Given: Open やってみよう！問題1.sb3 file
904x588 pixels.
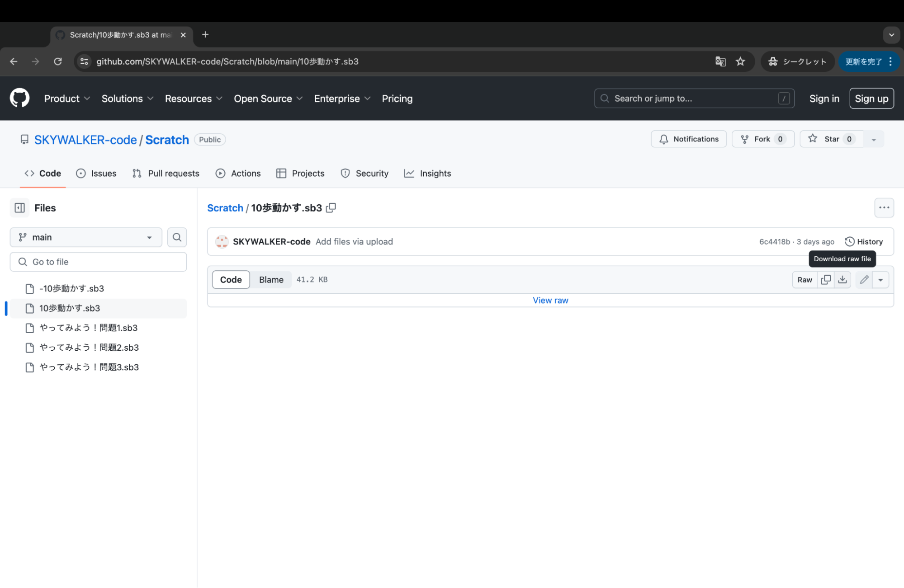Looking at the screenshot, I should [98, 328].
